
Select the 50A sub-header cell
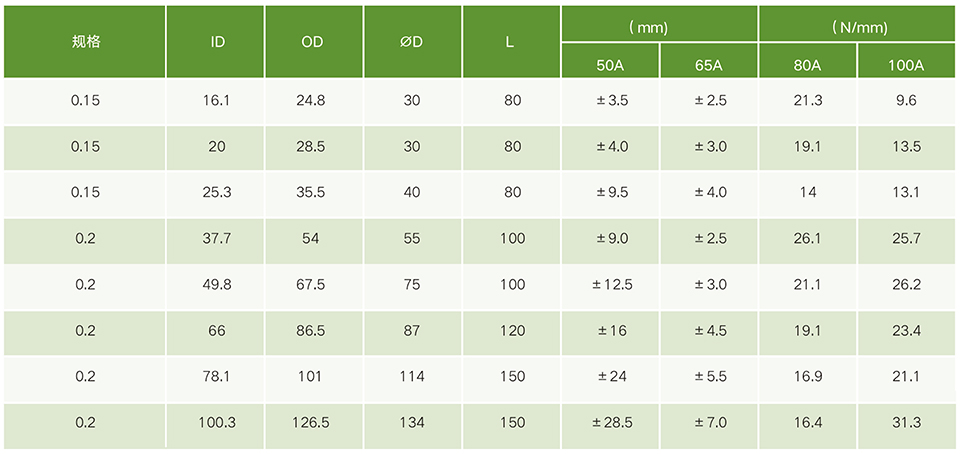(610, 65)
